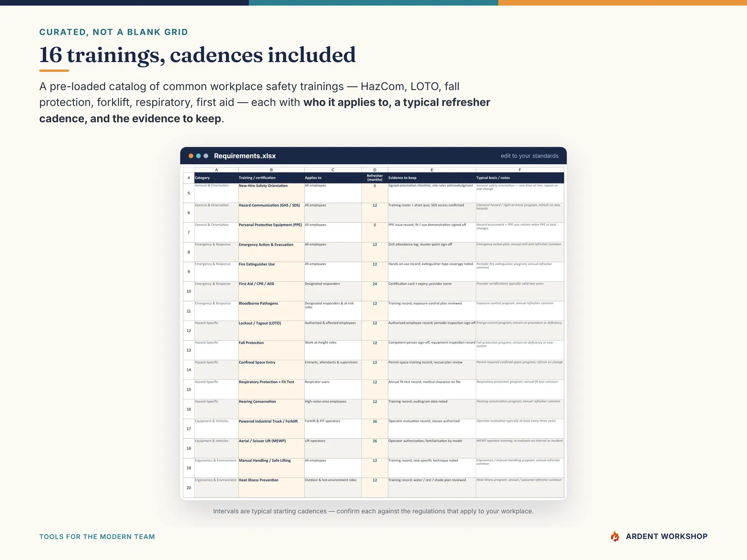Select 'Personal Protective Equipment (PPE)' cell
747x560 pixels.
271,232
